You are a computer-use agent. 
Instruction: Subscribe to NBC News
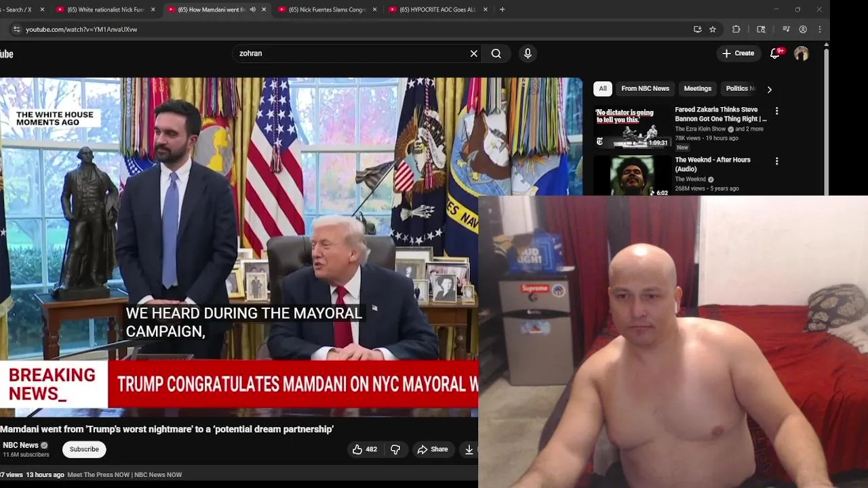(x=84, y=449)
